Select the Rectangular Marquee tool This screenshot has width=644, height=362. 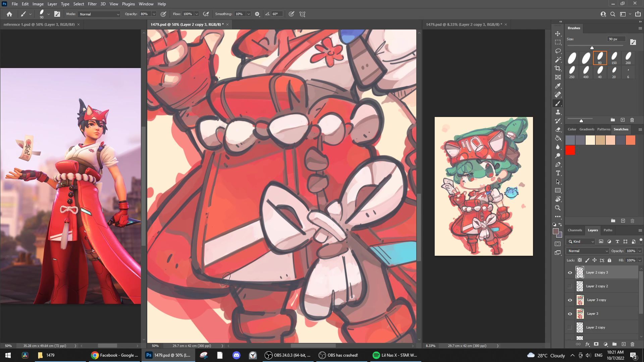click(x=558, y=43)
